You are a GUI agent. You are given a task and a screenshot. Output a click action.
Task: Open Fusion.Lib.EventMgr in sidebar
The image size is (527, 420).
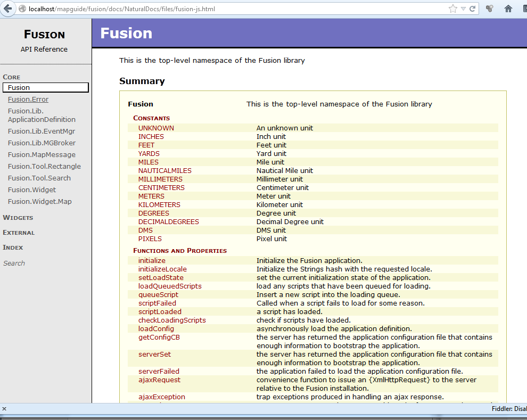[42, 131]
